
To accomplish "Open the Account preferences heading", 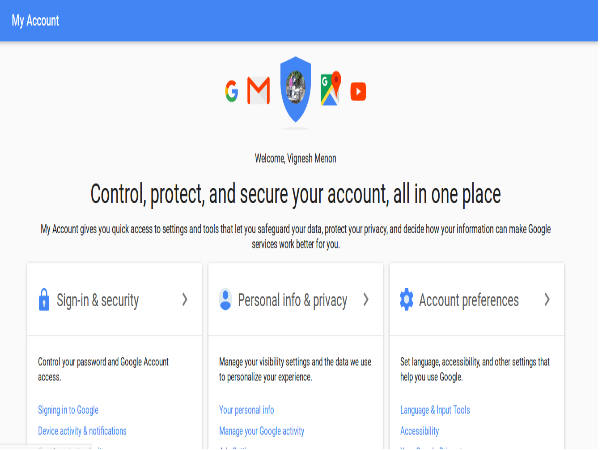I will coord(469,300).
